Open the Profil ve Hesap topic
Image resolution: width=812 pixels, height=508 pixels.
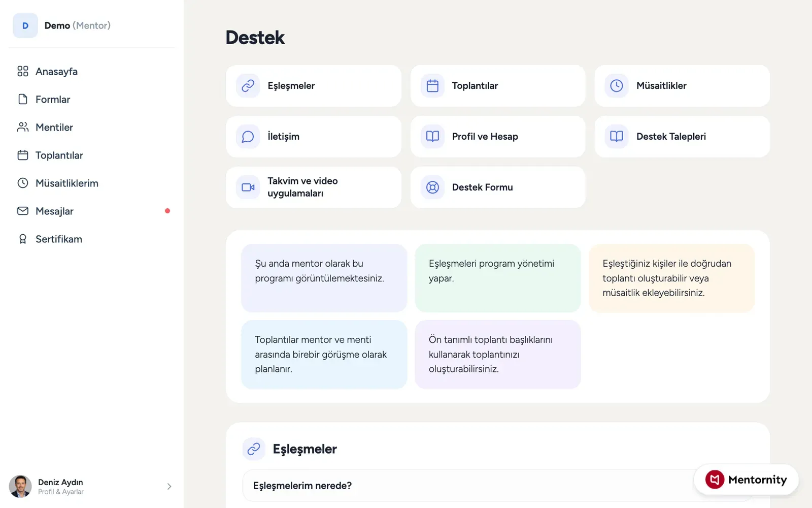click(x=498, y=137)
